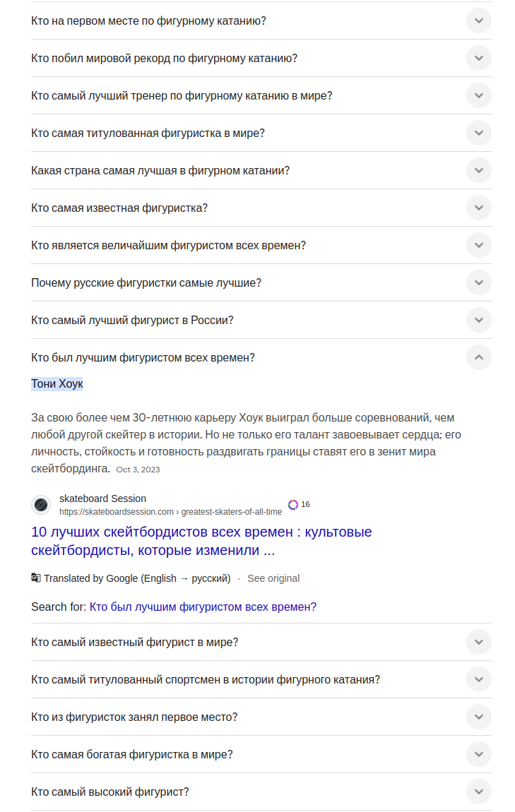515x812 pixels.
Task: Expand 'Какая страна самая лучшая' question
Action: [x=478, y=170]
